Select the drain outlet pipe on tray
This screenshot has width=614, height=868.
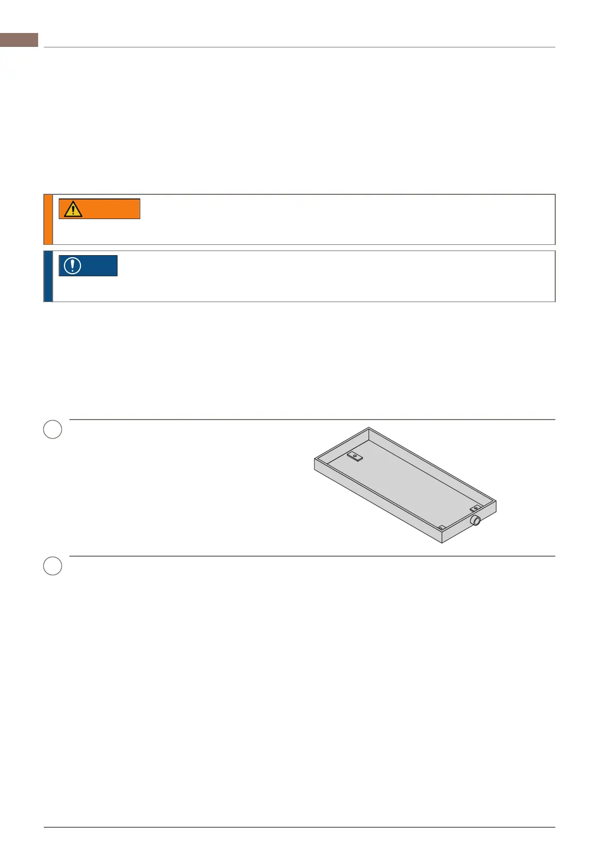coord(476,521)
